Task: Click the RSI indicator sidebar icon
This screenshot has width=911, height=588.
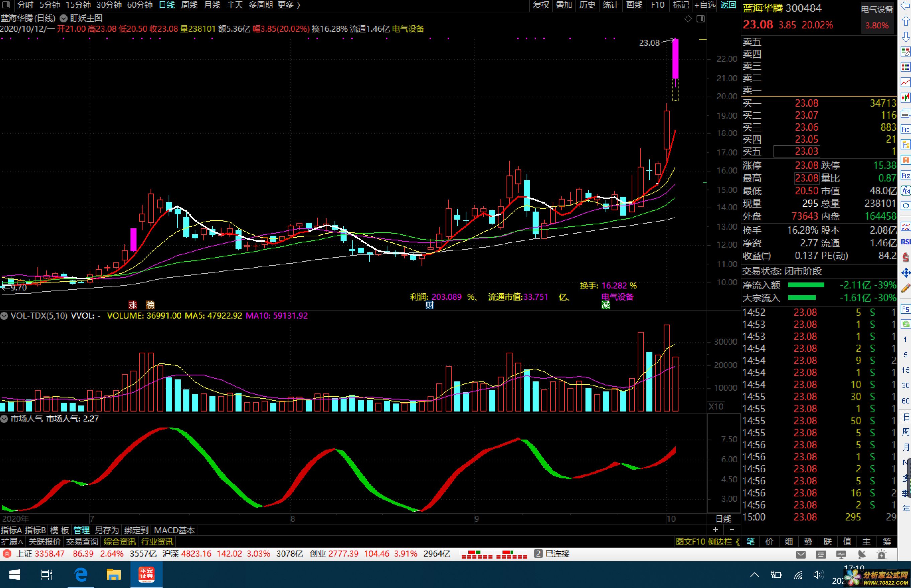Action: [905, 242]
